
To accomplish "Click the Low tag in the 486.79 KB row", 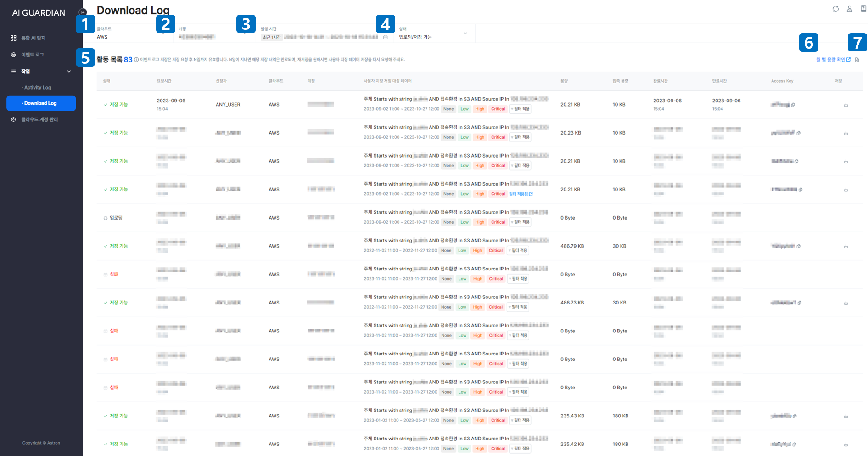I will [462, 251].
